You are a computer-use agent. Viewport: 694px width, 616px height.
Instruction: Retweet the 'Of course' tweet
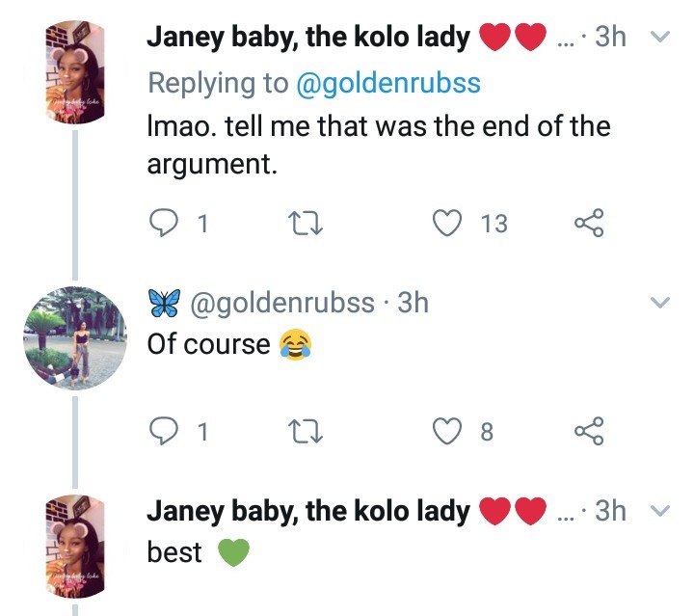306,432
